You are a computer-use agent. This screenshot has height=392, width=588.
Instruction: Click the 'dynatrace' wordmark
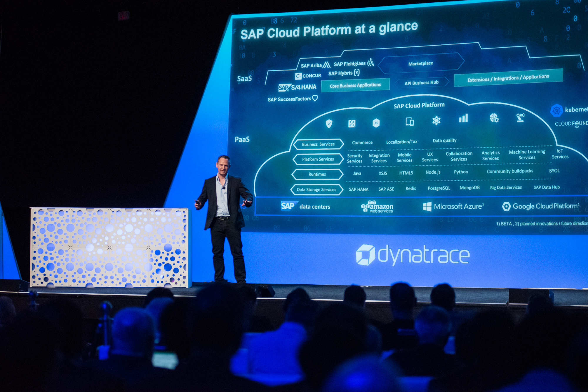tap(424, 255)
